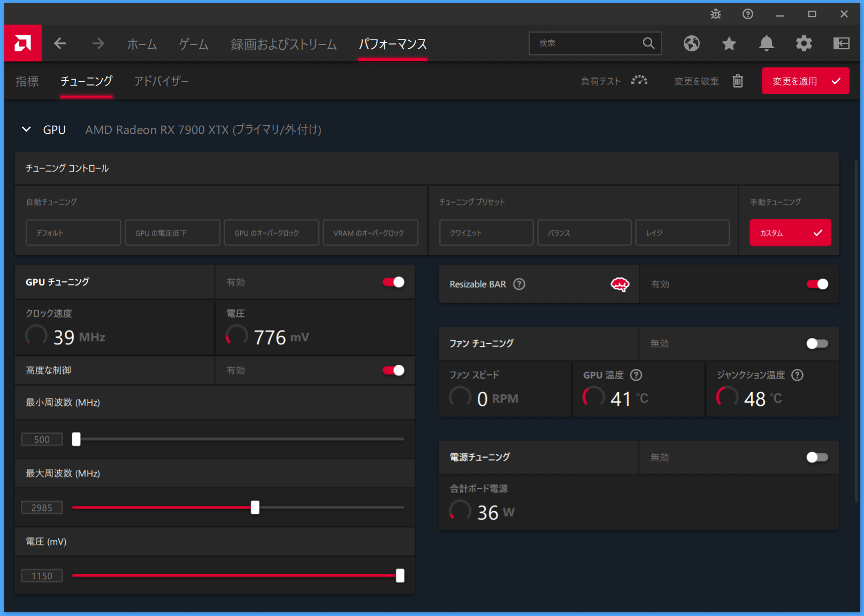Click 変更を適用 button
864x616 pixels.
(805, 81)
